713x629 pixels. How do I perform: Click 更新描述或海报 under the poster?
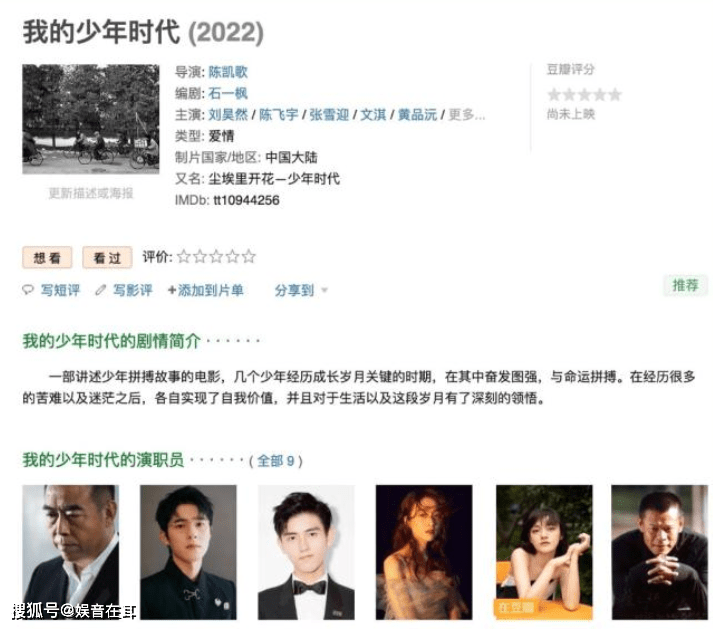point(91,193)
